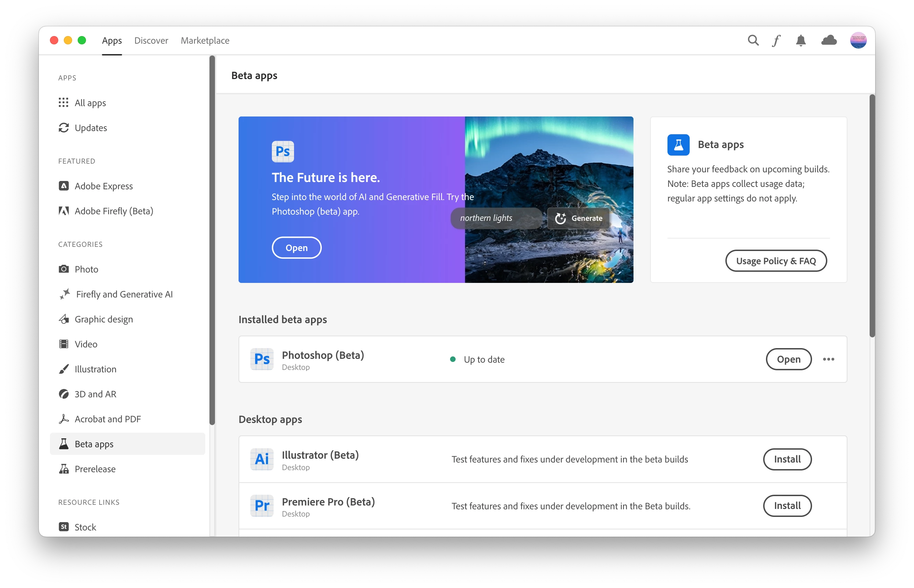Switch to the Discover tab

pos(151,41)
